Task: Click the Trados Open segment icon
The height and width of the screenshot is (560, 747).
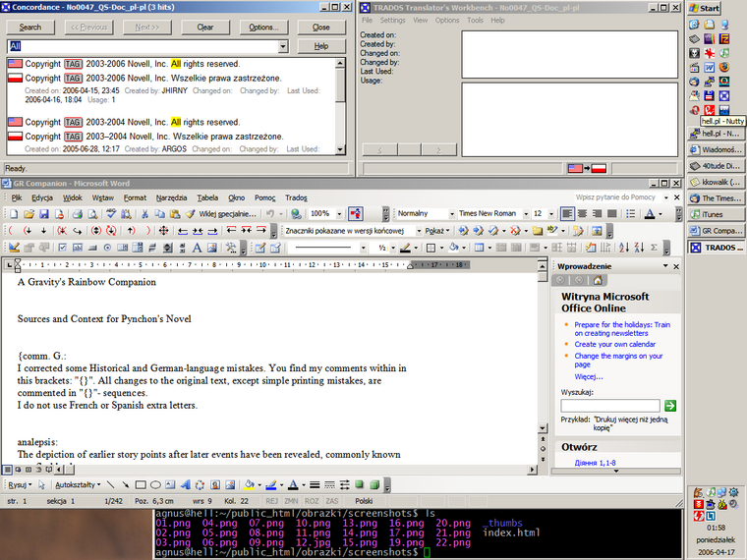Action: pos(12,231)
